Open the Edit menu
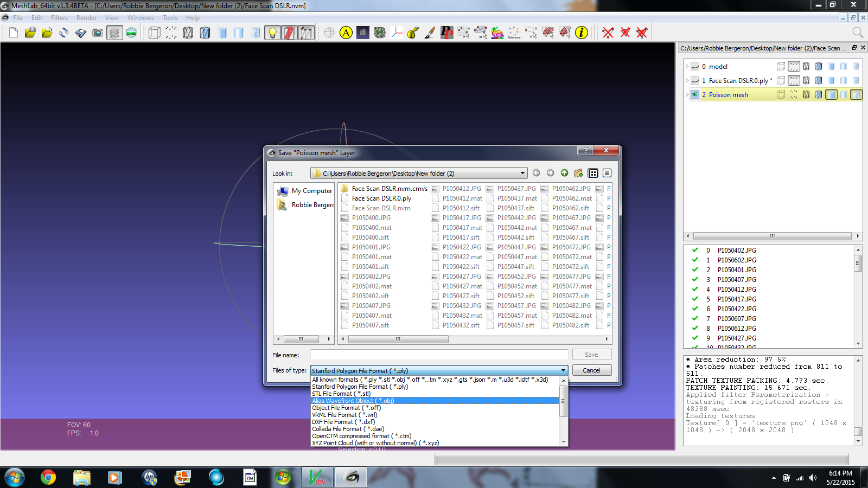Viewport: 868px width, 488px height. coord(36,18)
